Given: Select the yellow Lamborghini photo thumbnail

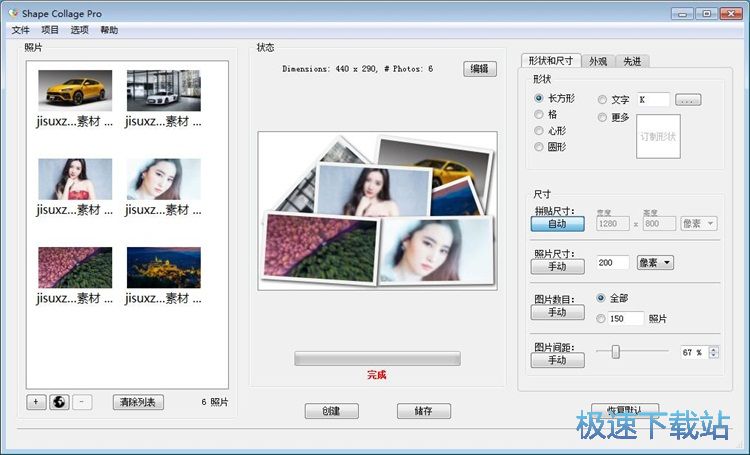Looking at the screenshot, I should tap(75, 91).
